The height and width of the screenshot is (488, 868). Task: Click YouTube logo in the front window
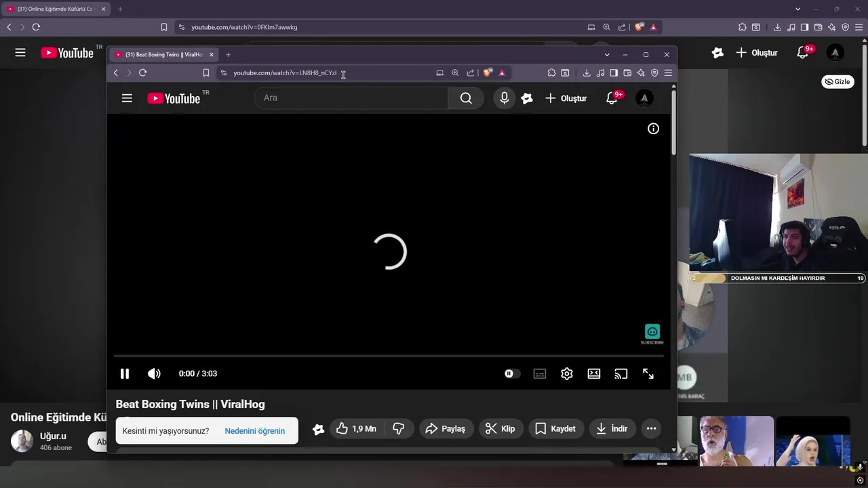click(174, 98)
